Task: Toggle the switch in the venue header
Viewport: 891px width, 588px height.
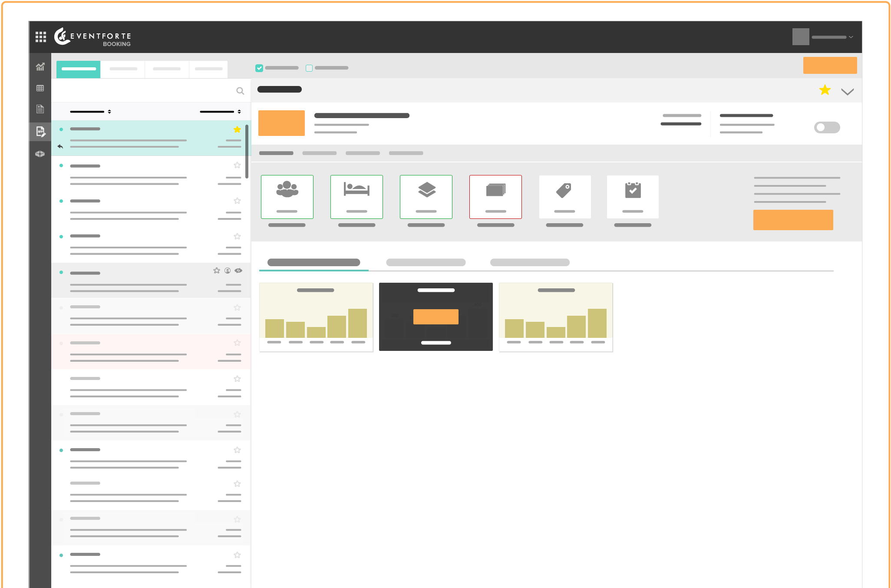Action: (827, 128)
